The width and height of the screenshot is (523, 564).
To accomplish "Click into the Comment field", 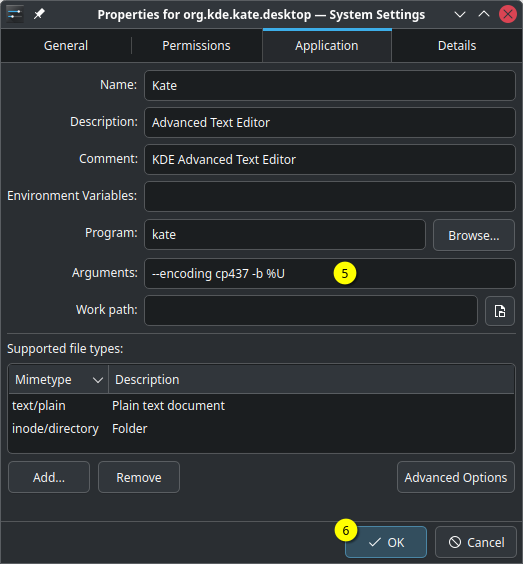I will [329, 160].
